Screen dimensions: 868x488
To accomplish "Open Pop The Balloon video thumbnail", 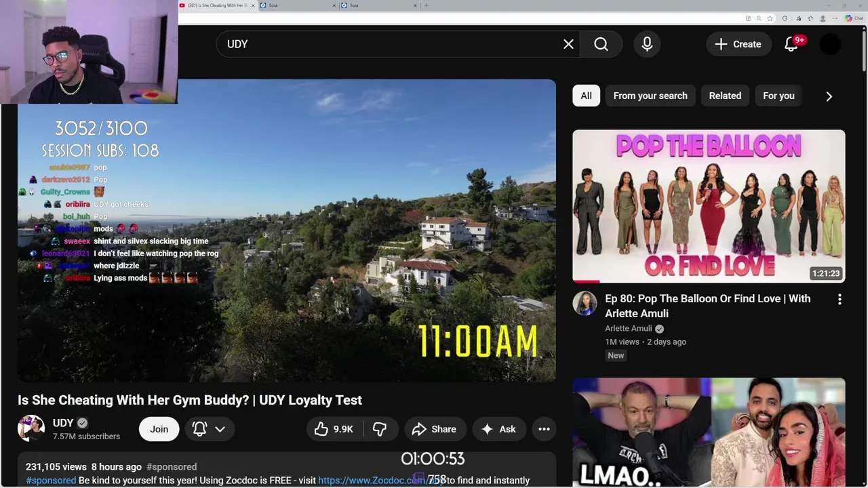I will pos(709,206).
